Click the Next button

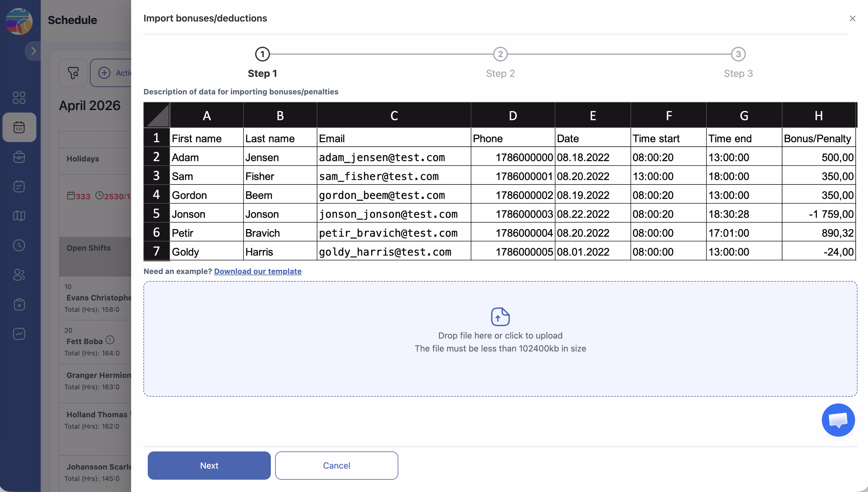point(209,465)
